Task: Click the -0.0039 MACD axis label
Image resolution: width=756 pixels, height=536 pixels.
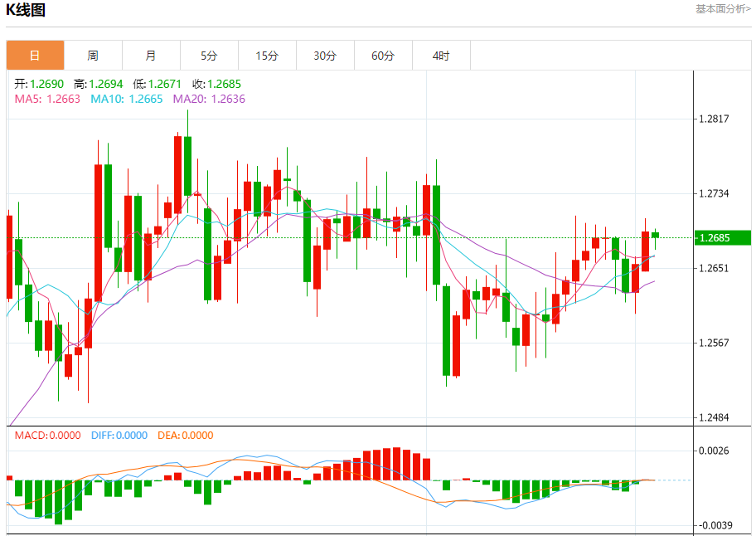Action: click(714, 525)
